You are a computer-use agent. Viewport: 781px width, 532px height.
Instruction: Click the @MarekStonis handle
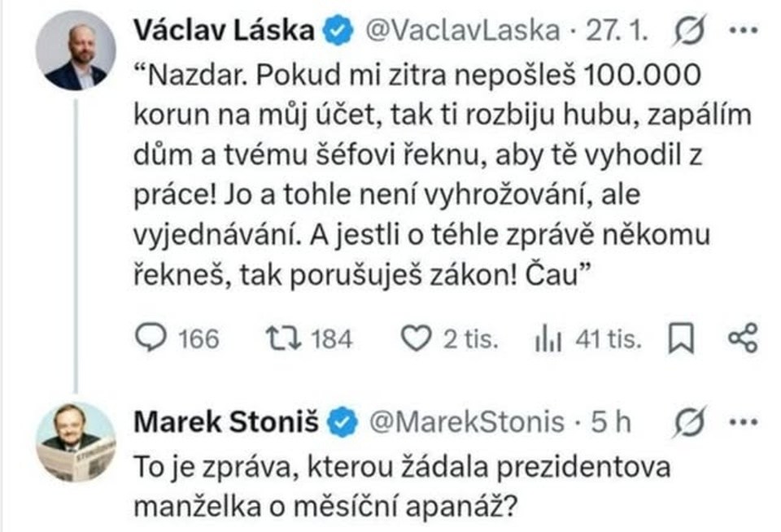pyautogui.click(x=467, y=422)
